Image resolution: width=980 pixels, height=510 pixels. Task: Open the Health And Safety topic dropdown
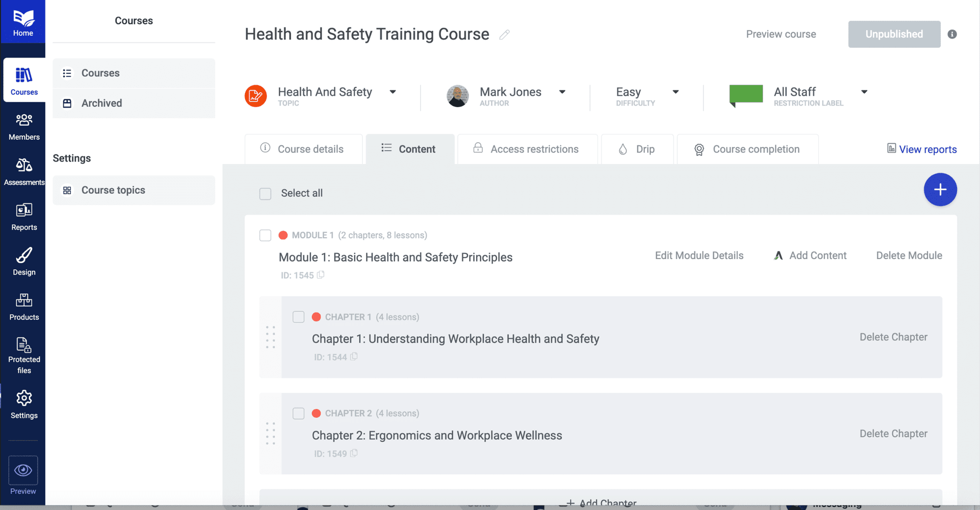point(393,92)
